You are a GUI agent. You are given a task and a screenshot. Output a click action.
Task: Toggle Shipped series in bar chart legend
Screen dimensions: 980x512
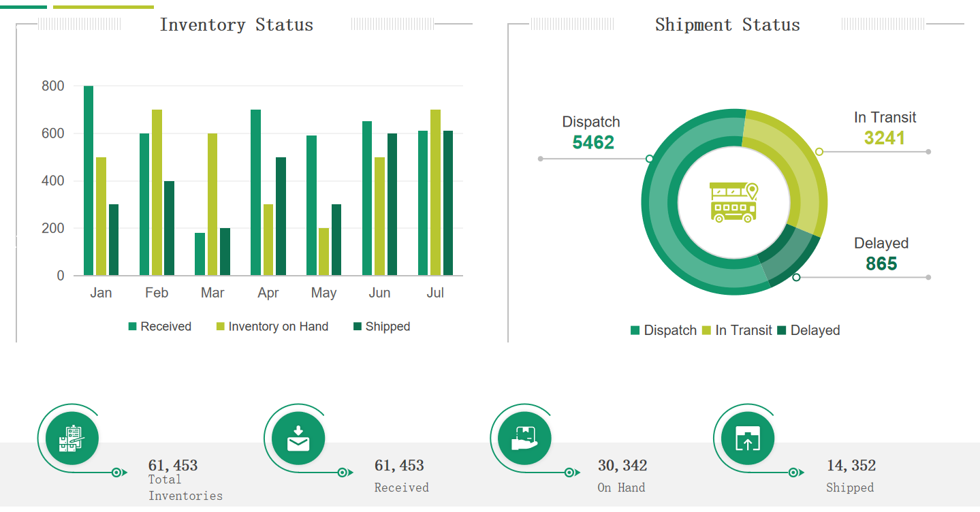coord(381,327)
